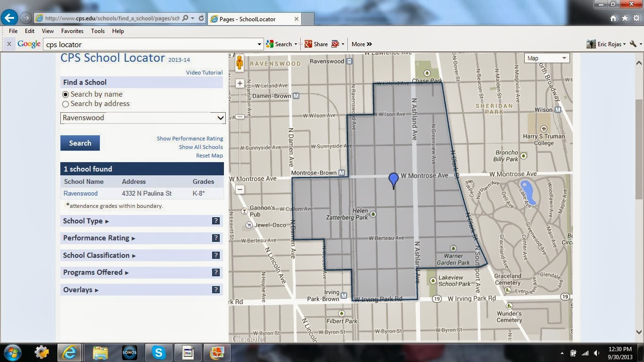Open the Eric Rojas account dropdown

point(606,44)
